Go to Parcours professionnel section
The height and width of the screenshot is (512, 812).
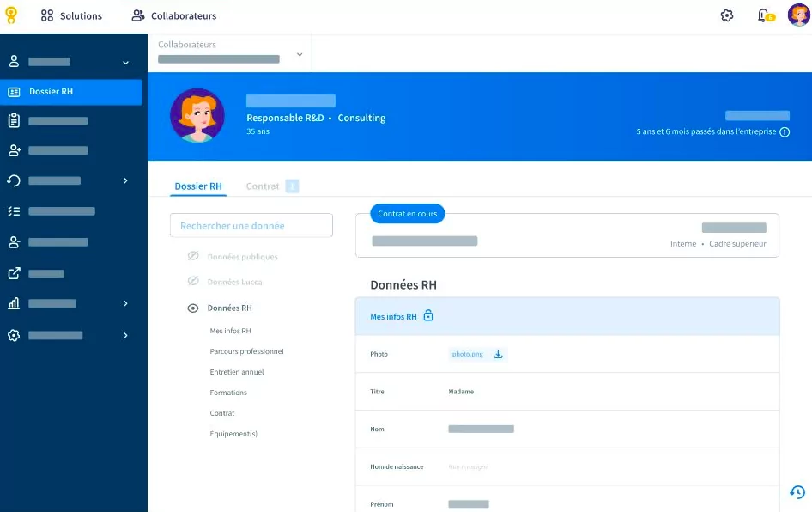click(246, 351)
